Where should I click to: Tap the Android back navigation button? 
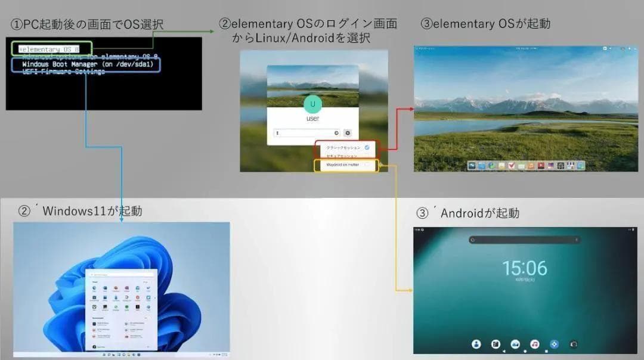point(504,352)
